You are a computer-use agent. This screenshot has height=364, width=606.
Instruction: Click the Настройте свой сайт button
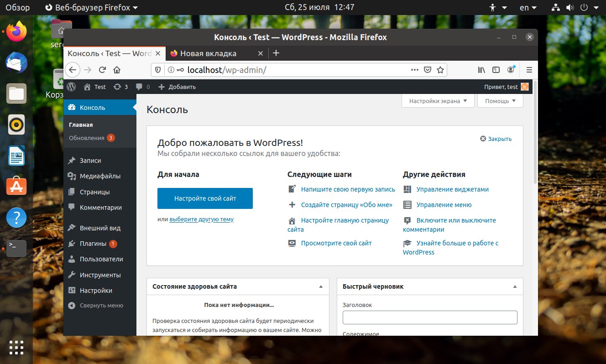(x=205, y=198)
